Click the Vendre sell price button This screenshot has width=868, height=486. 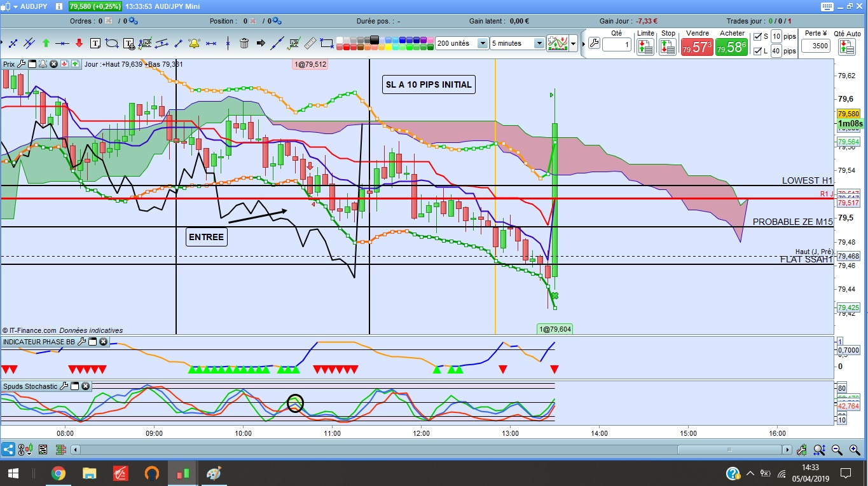696,48
